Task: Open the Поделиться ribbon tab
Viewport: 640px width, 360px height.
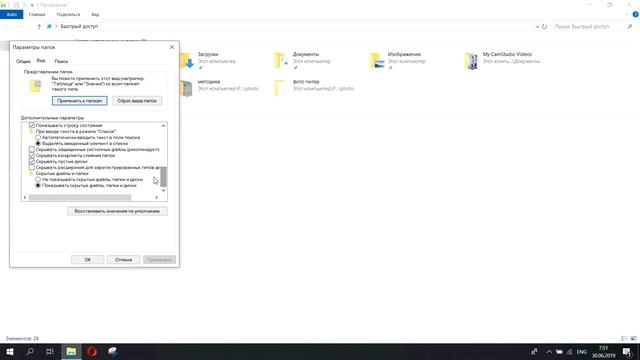Action: [68, 14]
